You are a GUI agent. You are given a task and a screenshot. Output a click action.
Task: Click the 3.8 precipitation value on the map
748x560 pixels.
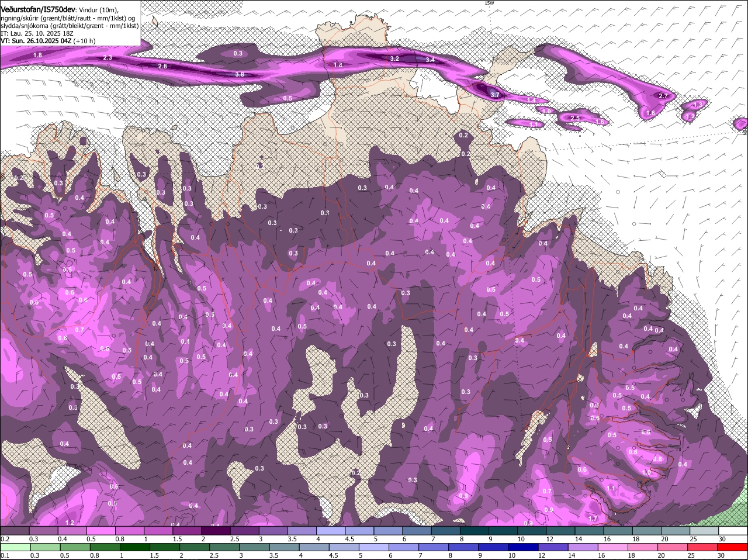pyautogui.click(x=240, y=75)
